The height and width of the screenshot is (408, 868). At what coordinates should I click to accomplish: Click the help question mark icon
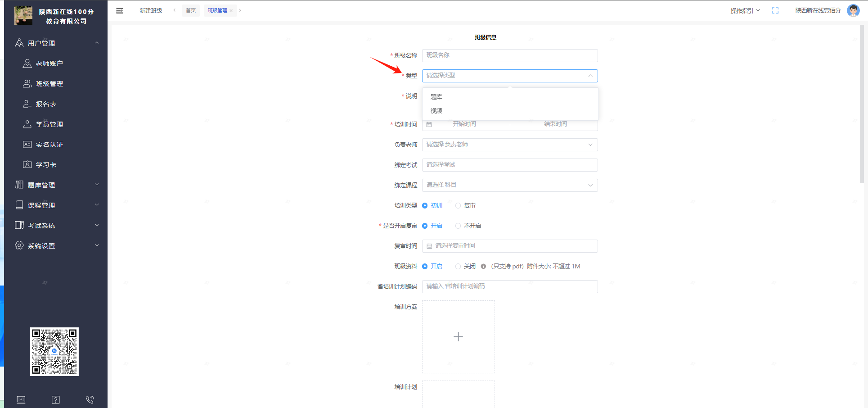coord(56,400)
